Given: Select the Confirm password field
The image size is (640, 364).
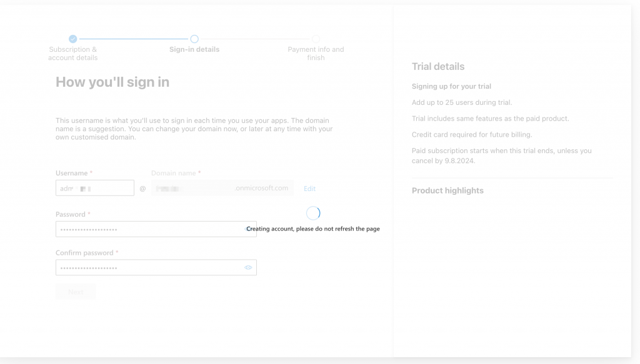Looking at the screenshot, I should click(x=150, y=267).
